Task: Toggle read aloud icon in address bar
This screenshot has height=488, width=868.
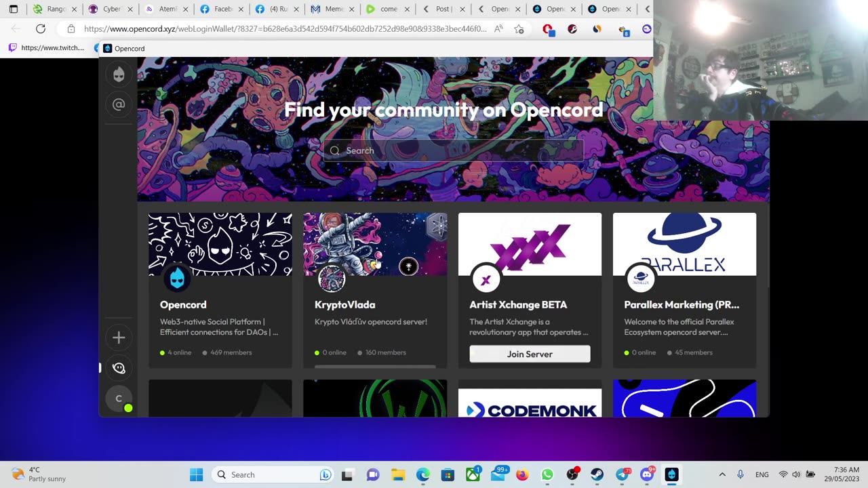Action: tap(498, 28)
